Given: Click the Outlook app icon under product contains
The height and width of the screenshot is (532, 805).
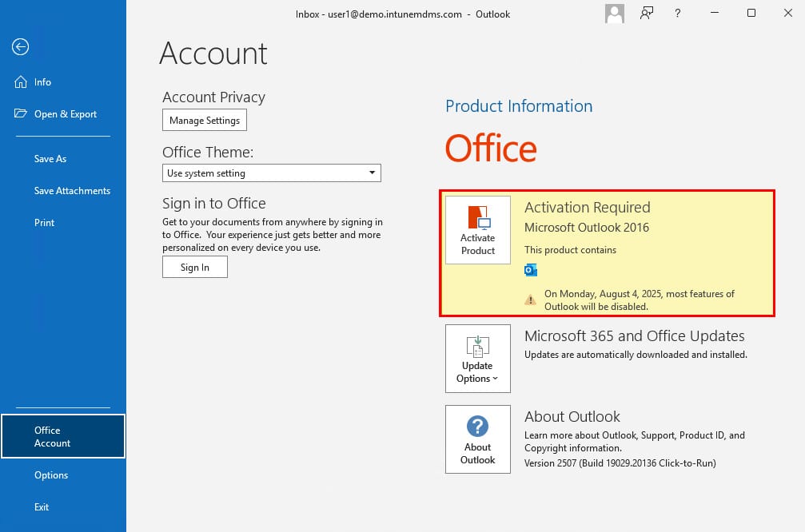Looking at the screenshot, I should point(531,270).
